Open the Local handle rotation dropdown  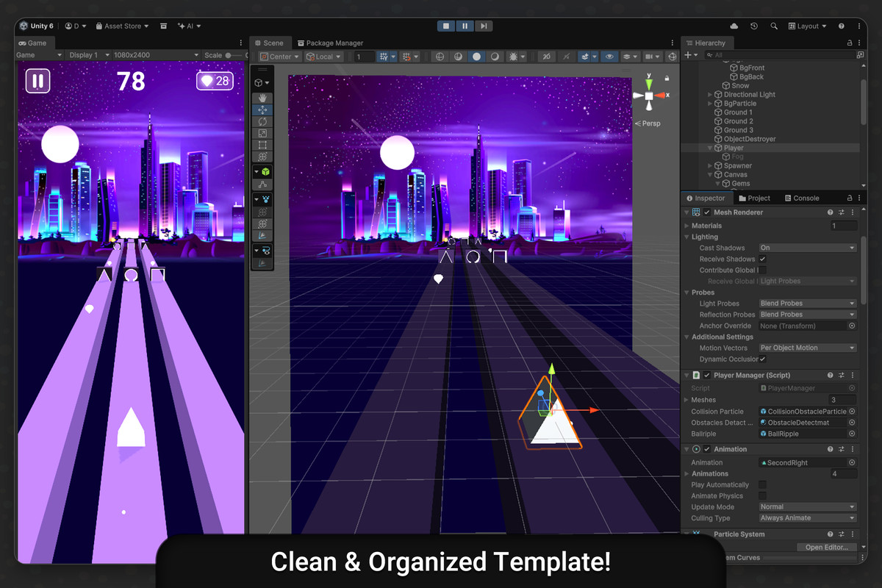coord(324,57)
